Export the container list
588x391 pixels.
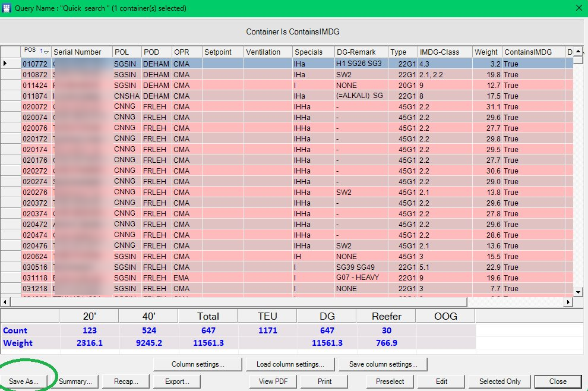(177, 381)
